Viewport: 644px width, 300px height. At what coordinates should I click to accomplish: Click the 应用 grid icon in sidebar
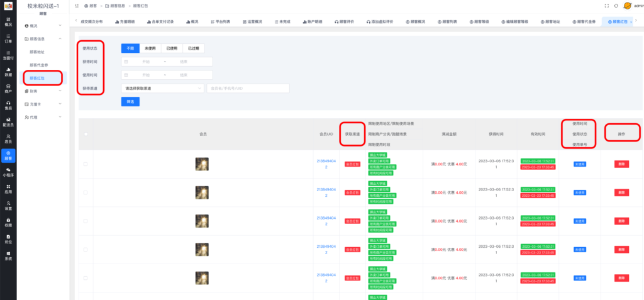pyautogui.click(x=8, y=189)
